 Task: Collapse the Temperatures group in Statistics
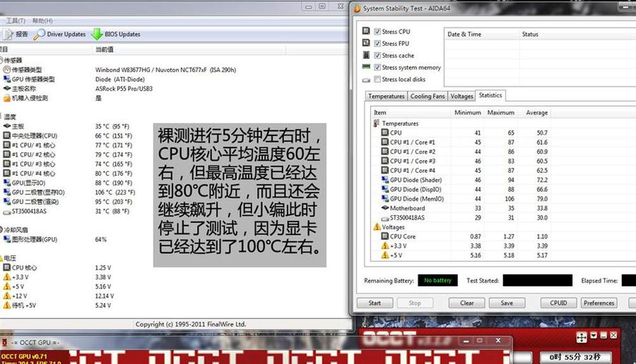[x=377, y=123]
